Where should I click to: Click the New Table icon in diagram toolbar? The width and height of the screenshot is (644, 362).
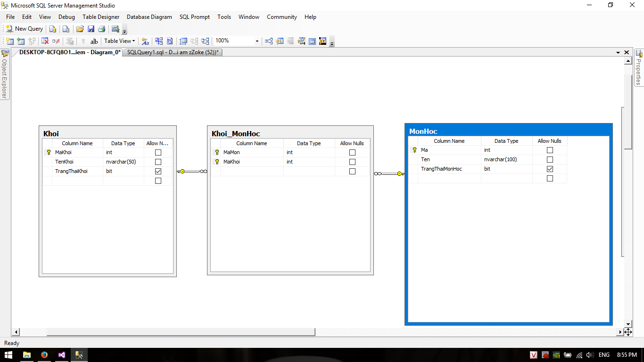(x=9, y=41)
